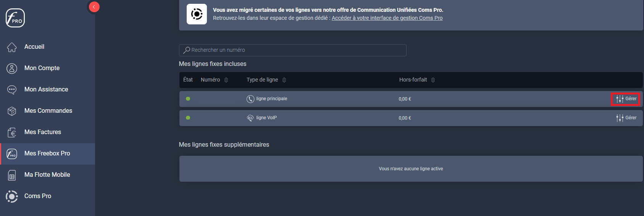Open the Mes Commandes section
The image size is (644, 216).
click(x=48, y=110)
